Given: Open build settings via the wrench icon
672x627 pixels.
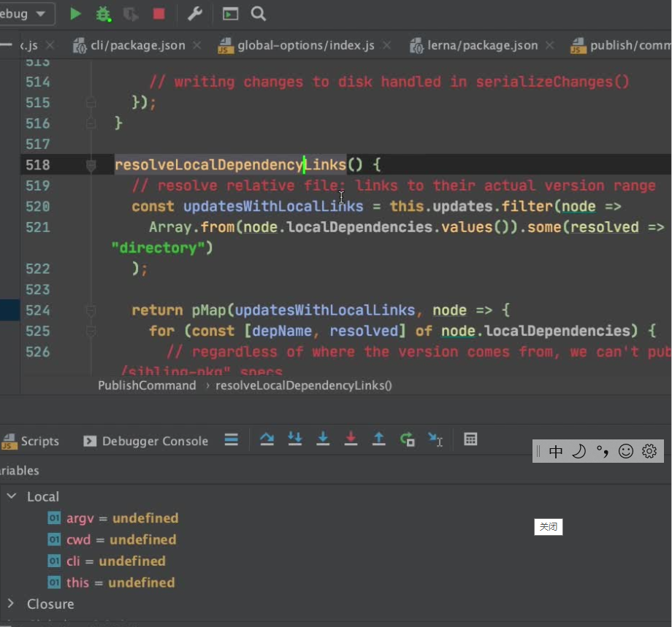Looking at the screenshot, I should [x=195, y=14].
